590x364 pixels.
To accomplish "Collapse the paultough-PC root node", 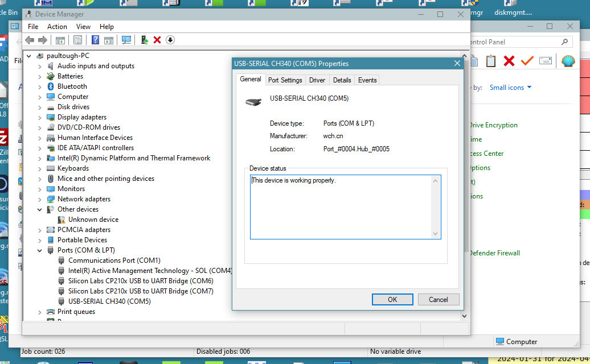I will pos(28,56).
